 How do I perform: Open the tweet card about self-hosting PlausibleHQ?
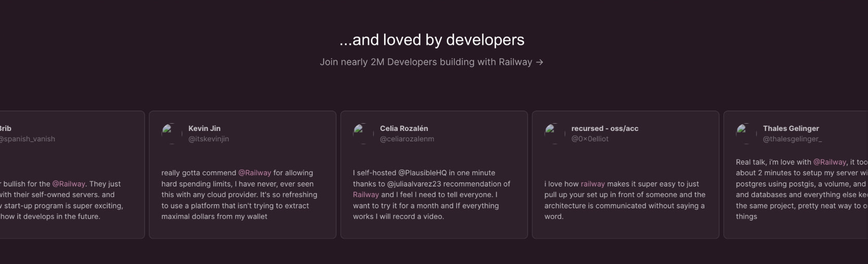(434, 175)
